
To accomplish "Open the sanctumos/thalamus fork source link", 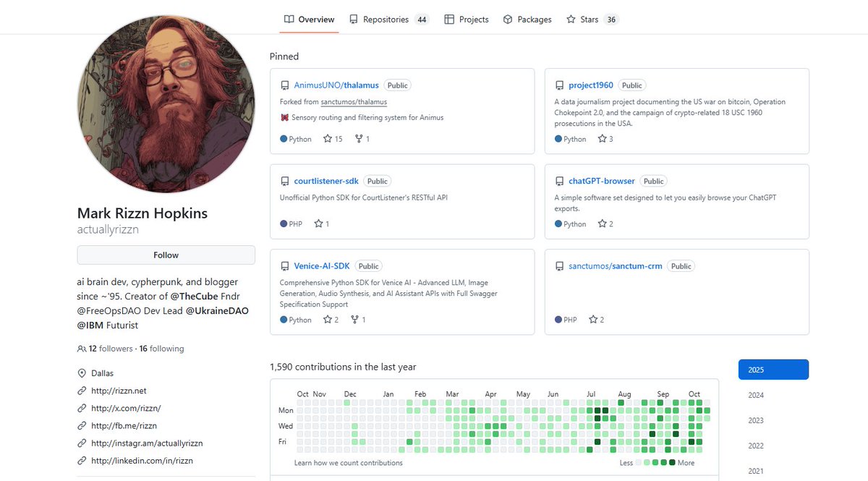I will 354,102.
